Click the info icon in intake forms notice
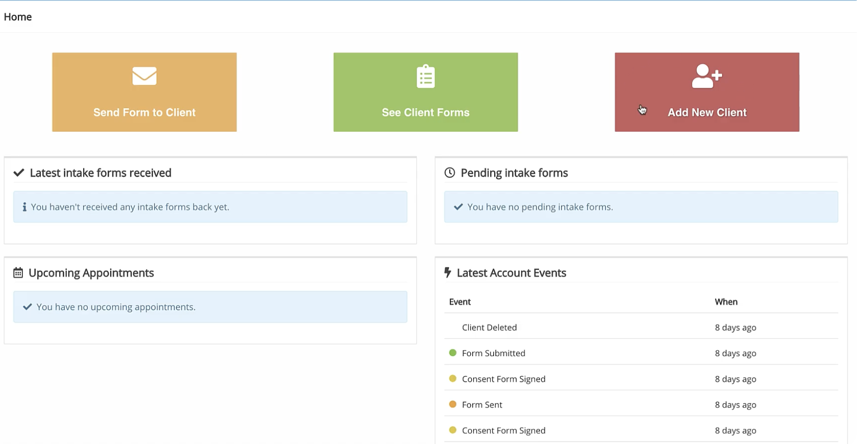 coord(24,207)
